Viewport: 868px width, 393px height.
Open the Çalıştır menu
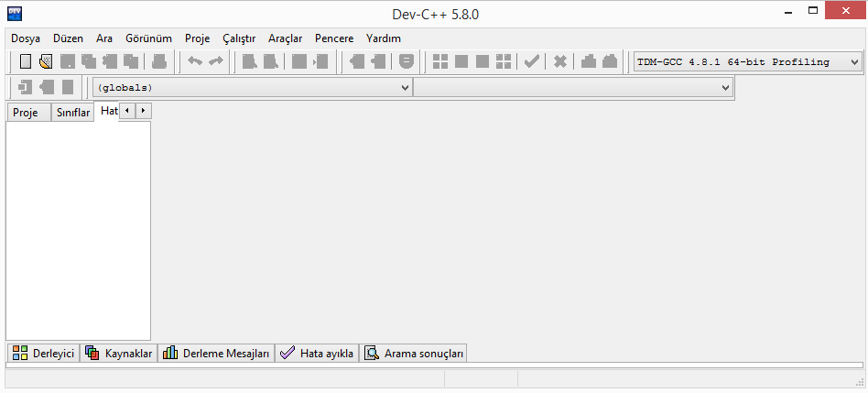[239, 38]
